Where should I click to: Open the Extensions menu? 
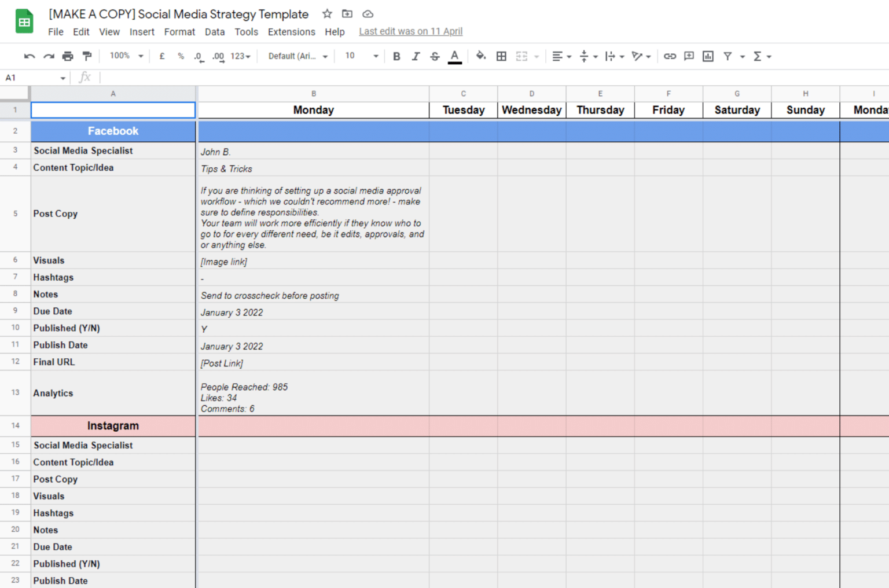[x=291, y=32]
